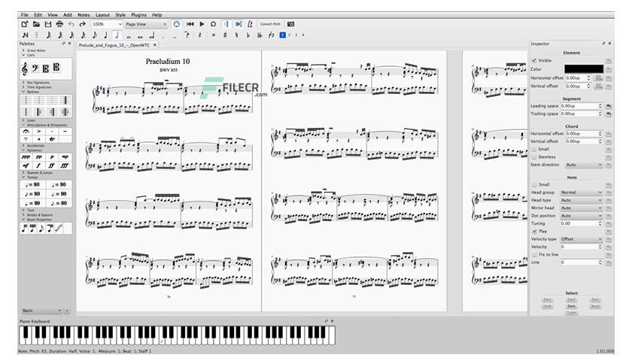629x364 pixels.
Task: Open the Basic workspace dropdown
Action: 42,311
